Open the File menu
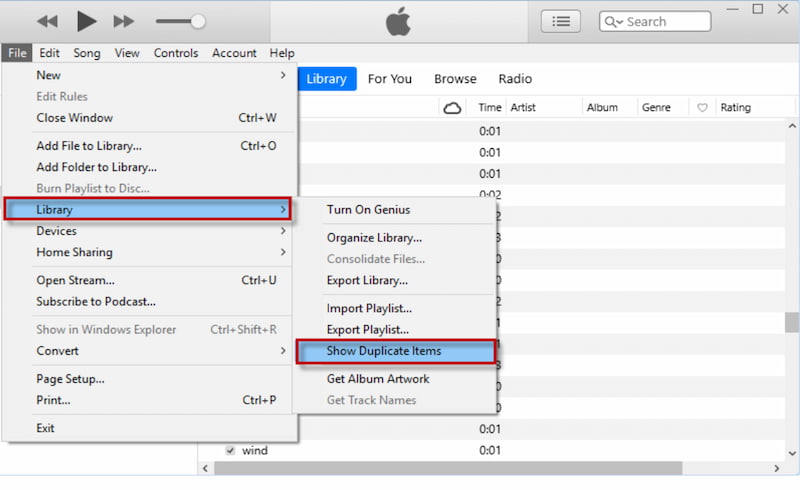Image resolution: width=800 pixels, height=491 pixels. [x=17, y=53]
